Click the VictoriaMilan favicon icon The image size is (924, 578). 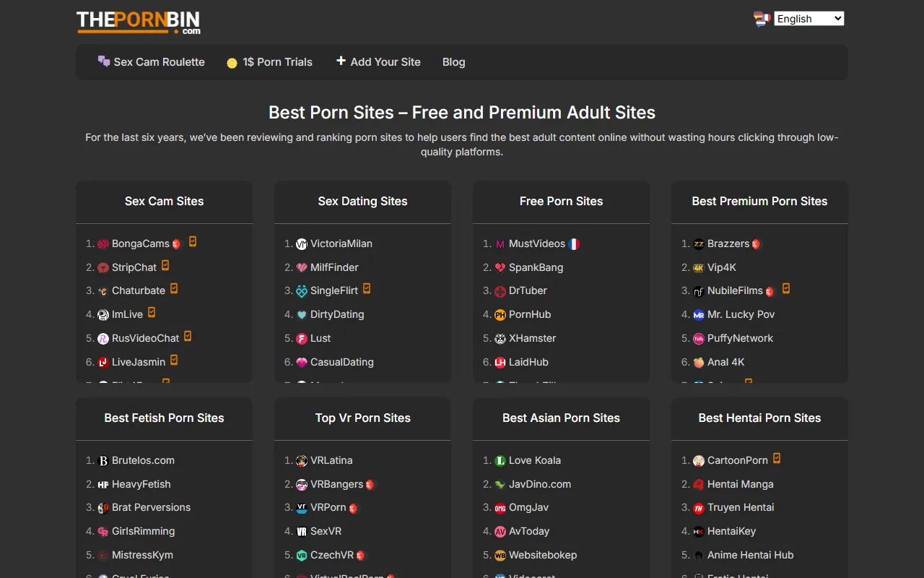302,244
